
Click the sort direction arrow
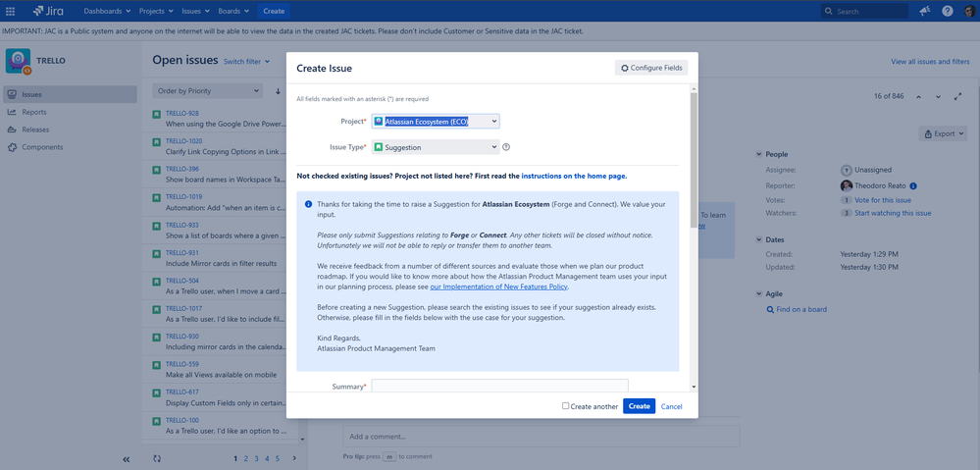coord(279,91)
